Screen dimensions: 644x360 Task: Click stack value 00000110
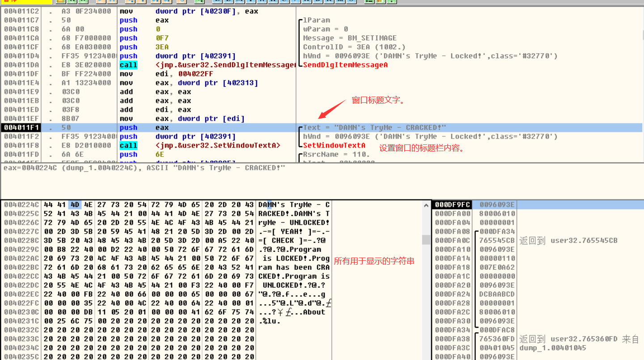coord(497,258)
